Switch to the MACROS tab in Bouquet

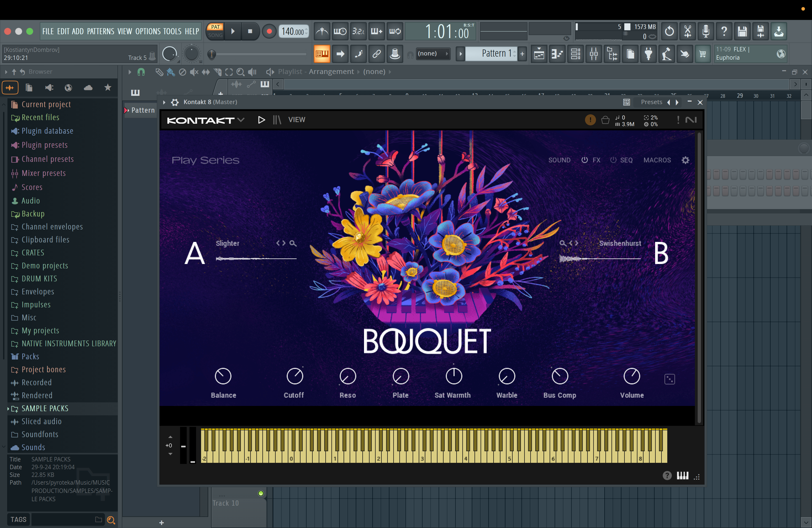(x=657, y=160)
